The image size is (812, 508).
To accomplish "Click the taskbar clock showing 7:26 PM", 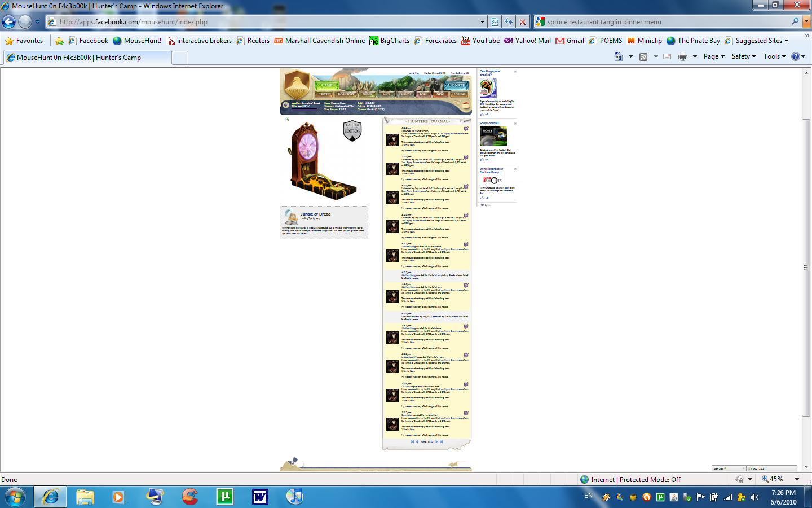I will pos(783,497).
